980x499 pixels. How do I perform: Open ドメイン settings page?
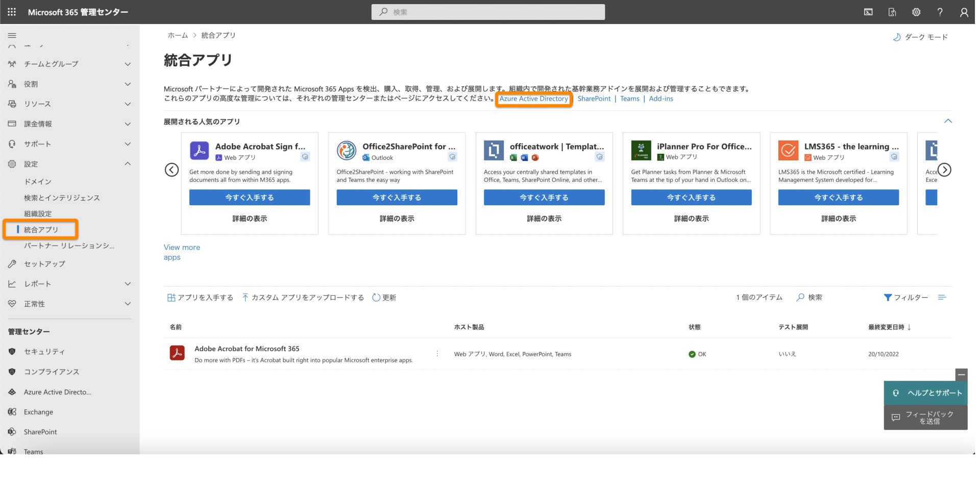[38, 182]
